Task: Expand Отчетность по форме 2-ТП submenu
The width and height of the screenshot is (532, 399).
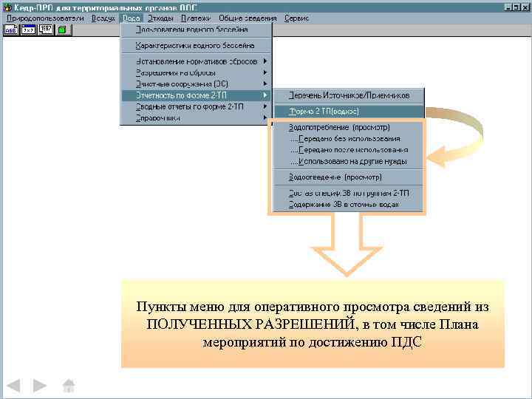Action: pos(197,95)
